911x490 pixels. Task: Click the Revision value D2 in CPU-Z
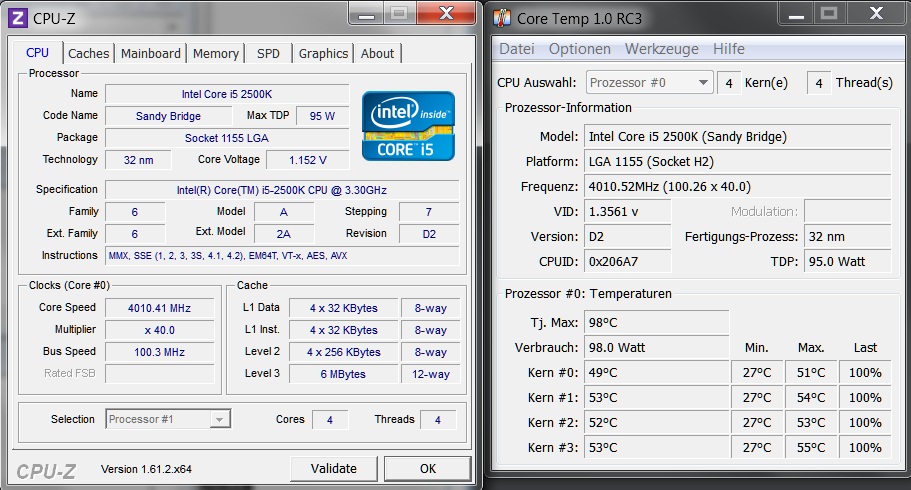[429, 234]
